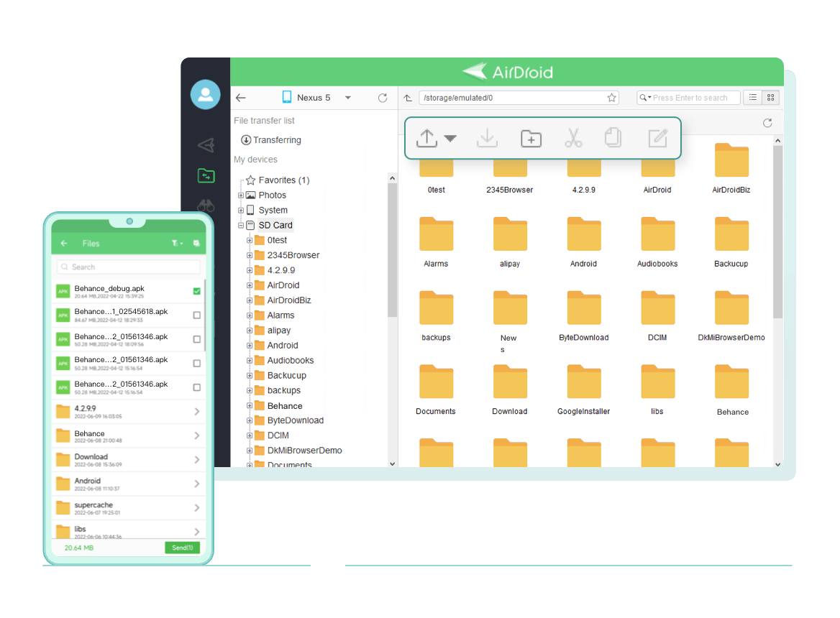Click the binoculars icon in the sidebar
Viewport: 840px width, 618px height.
click(206, 206)
